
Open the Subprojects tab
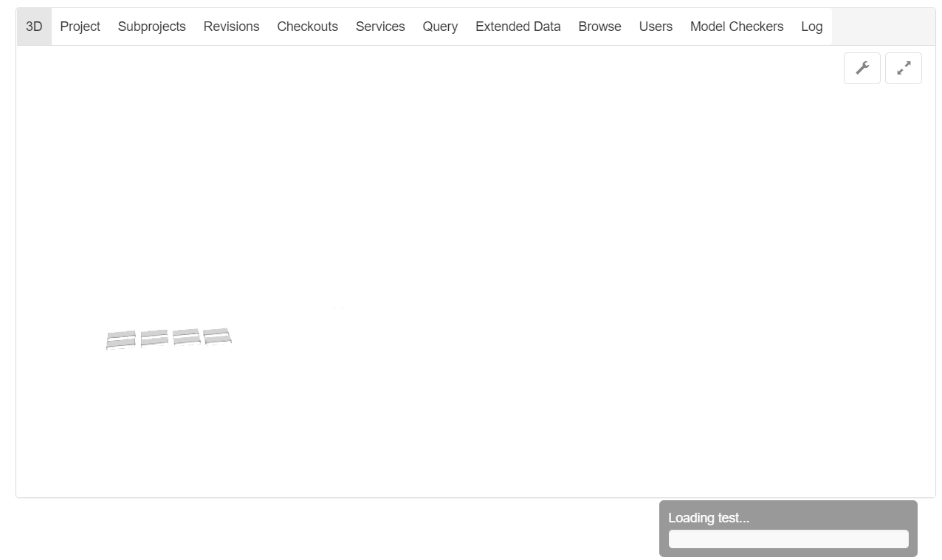pyautogui.click(x=151, y=27)
